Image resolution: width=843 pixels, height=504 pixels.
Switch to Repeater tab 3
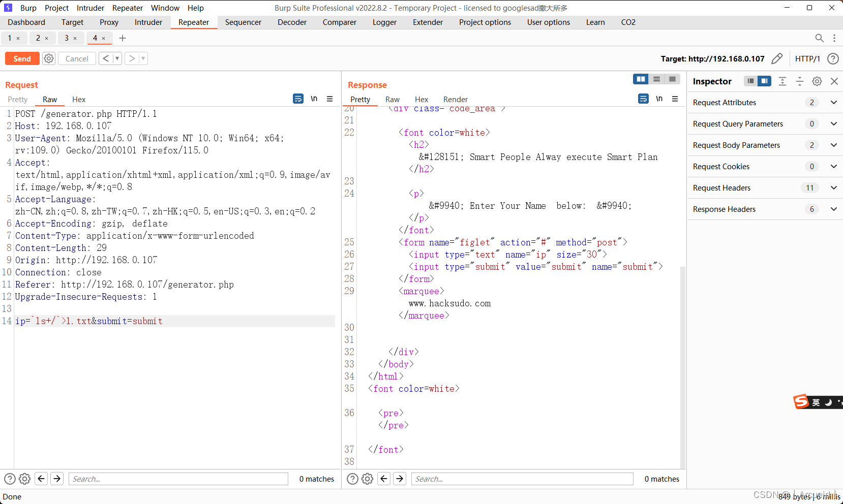(67, 38)
